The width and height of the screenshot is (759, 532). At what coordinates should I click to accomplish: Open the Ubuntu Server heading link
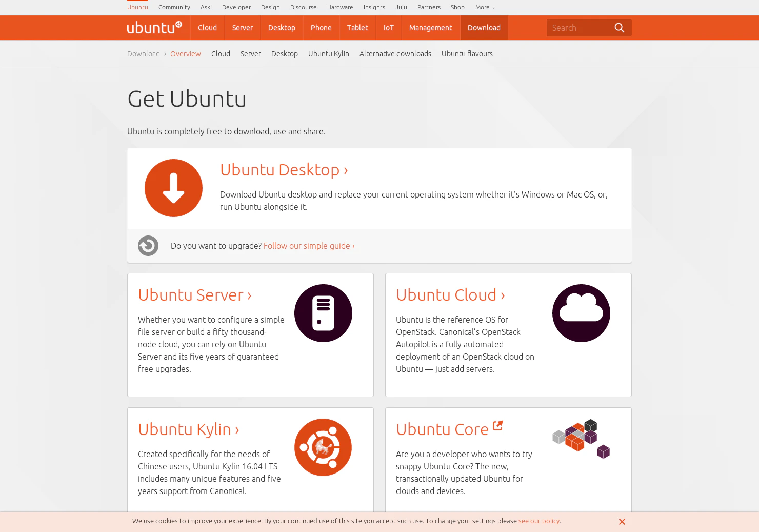[x=195, y=295]
